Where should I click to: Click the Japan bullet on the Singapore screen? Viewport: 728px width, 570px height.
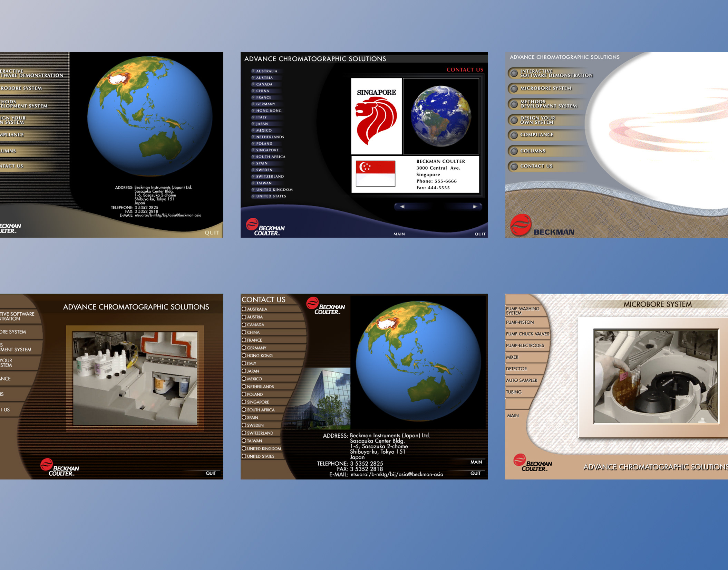pos(253,124)
